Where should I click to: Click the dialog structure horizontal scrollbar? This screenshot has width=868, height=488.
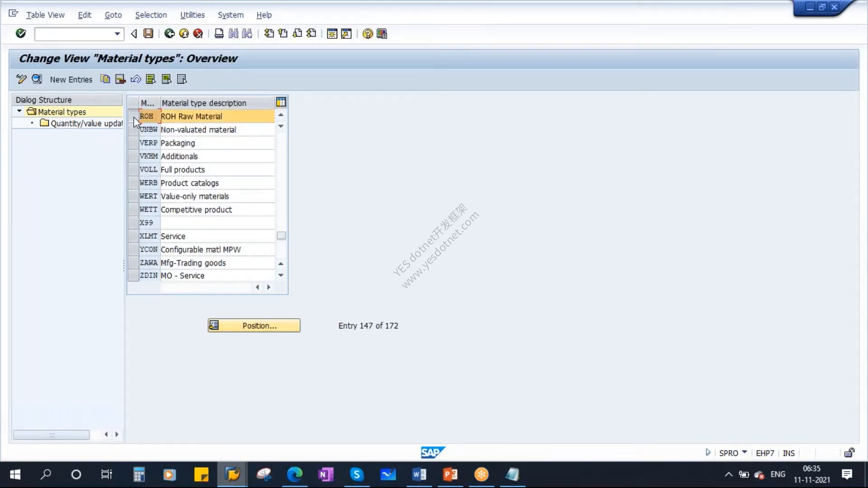point(51,434)
